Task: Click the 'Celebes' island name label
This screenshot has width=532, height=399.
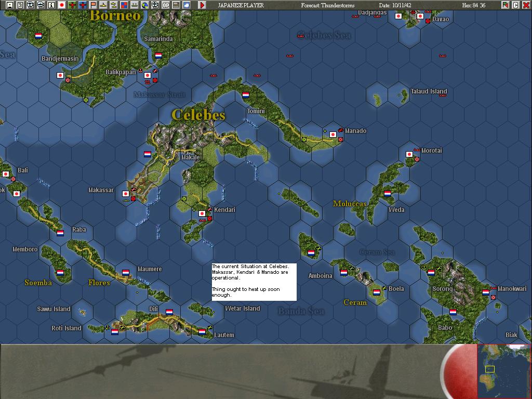Action: pos(198,115)
